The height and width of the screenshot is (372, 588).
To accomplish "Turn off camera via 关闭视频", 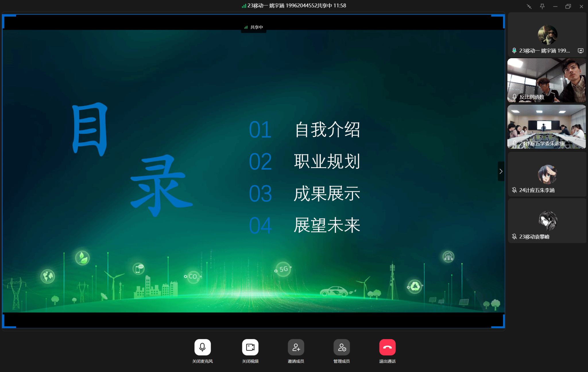I will click(x=250, y=347).
